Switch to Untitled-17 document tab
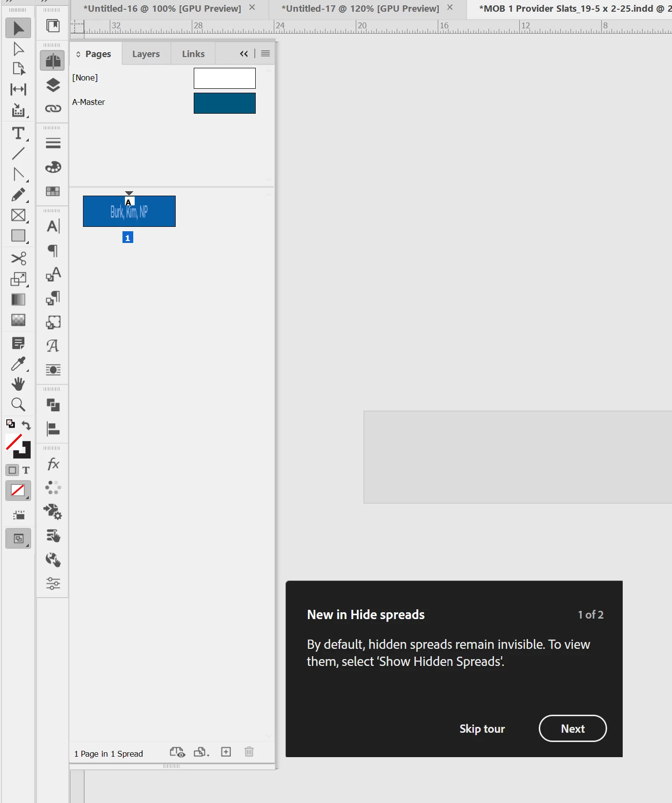Image resolution: width=672 pixels, height=803 pixels. click(360, 8)
